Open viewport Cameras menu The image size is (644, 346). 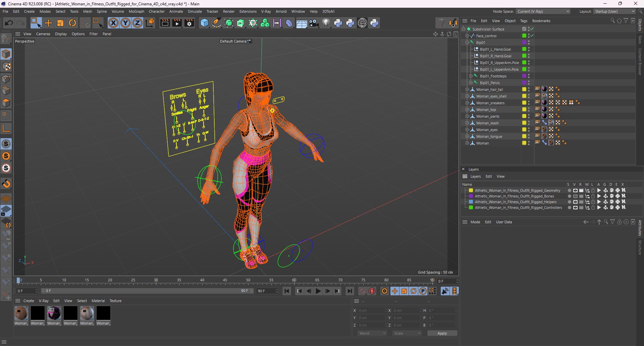(x=43, y=34)
